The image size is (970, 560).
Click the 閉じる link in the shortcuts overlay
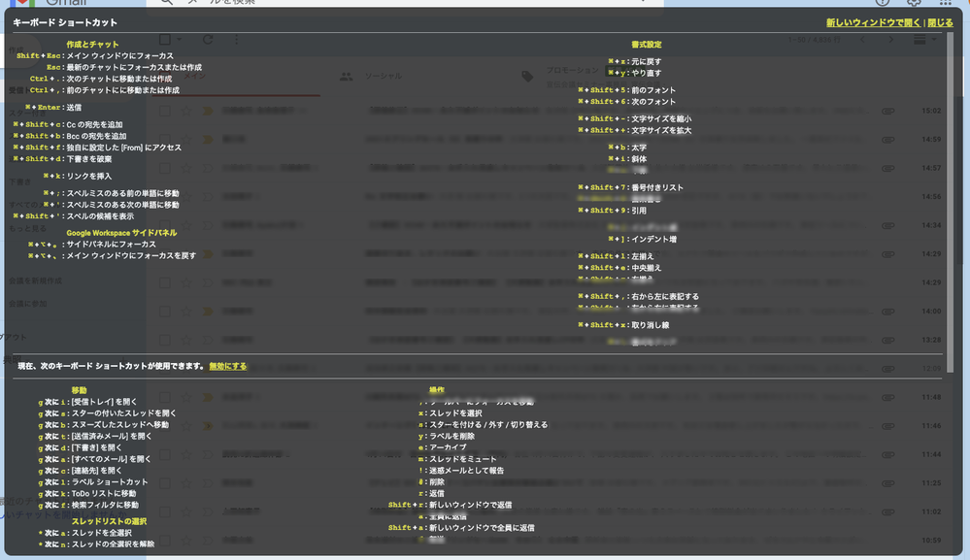click(940, 23)
